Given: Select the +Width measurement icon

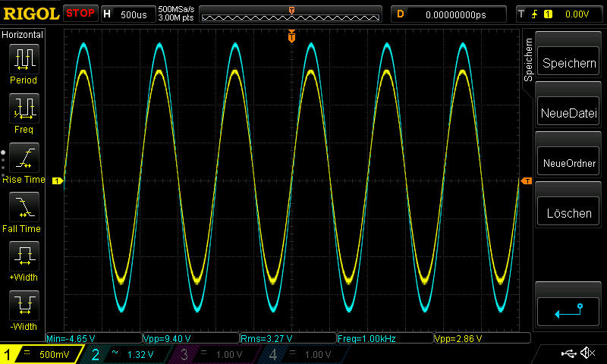Looking at the screenshot, I should click(x=24, y=256).
